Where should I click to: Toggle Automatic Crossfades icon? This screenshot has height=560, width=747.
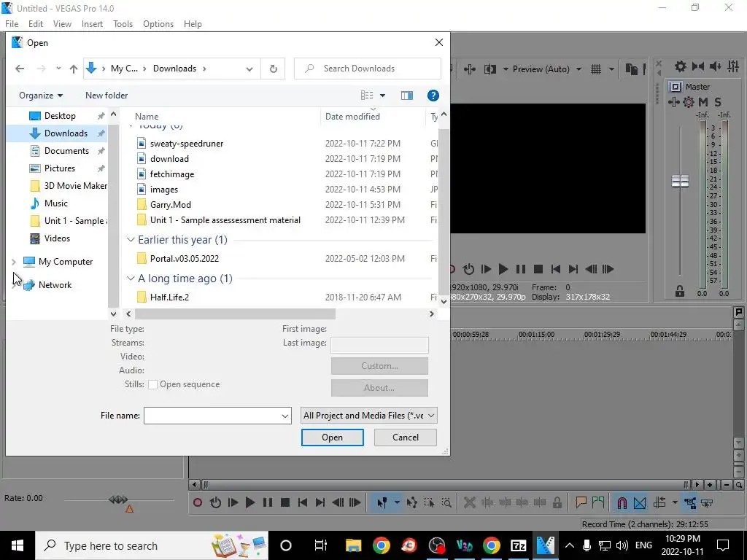click(x=640, y=502)
